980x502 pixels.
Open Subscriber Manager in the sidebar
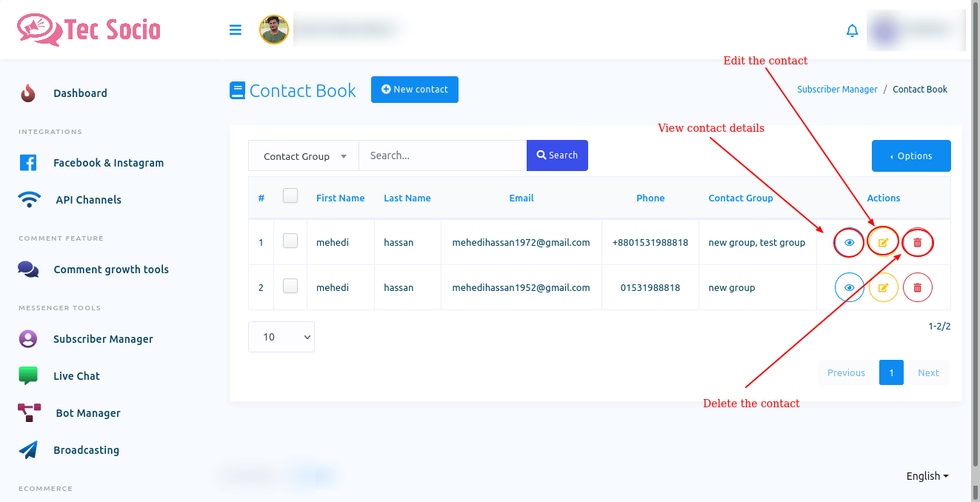[x=103, y=339]
